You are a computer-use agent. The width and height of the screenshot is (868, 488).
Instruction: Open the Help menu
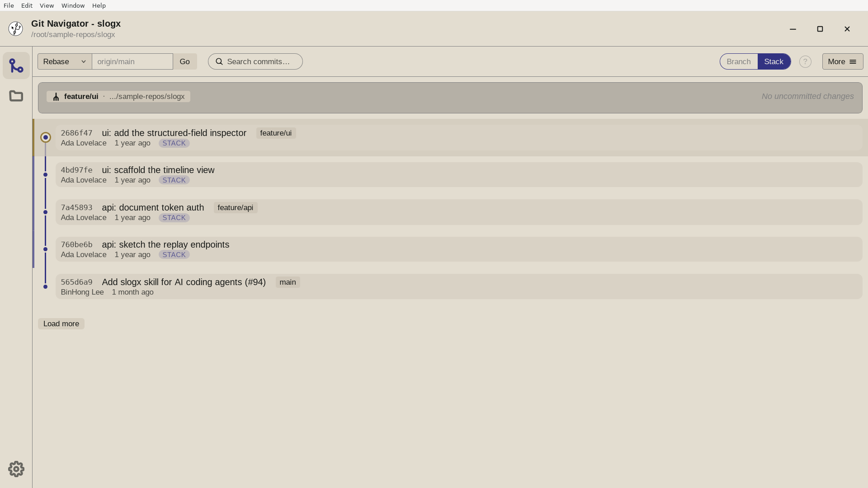(99, 5)
